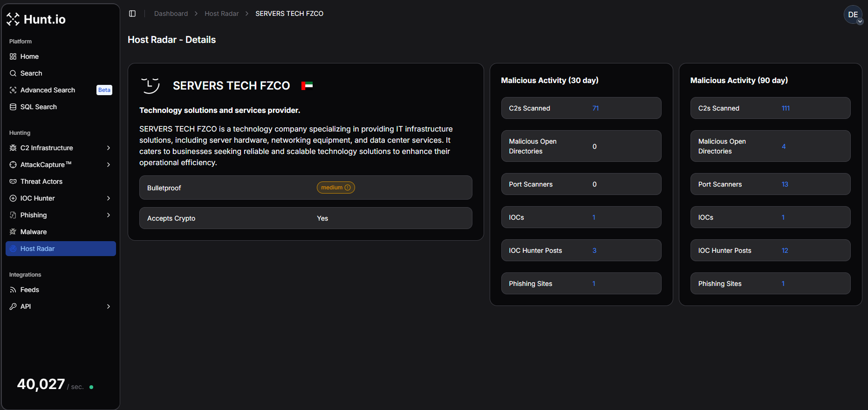Open 30 day C2s Scanned count 71

point(595,108)
